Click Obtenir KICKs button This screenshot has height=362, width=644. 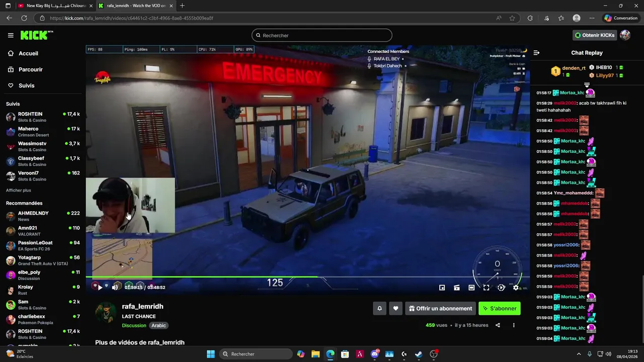[595, 35]
